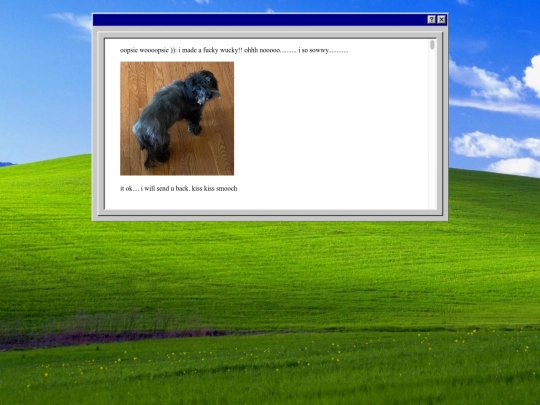Click the "oopsie woooopsie" text line
This screenshot has width=540, height=405.
(234, 50)
